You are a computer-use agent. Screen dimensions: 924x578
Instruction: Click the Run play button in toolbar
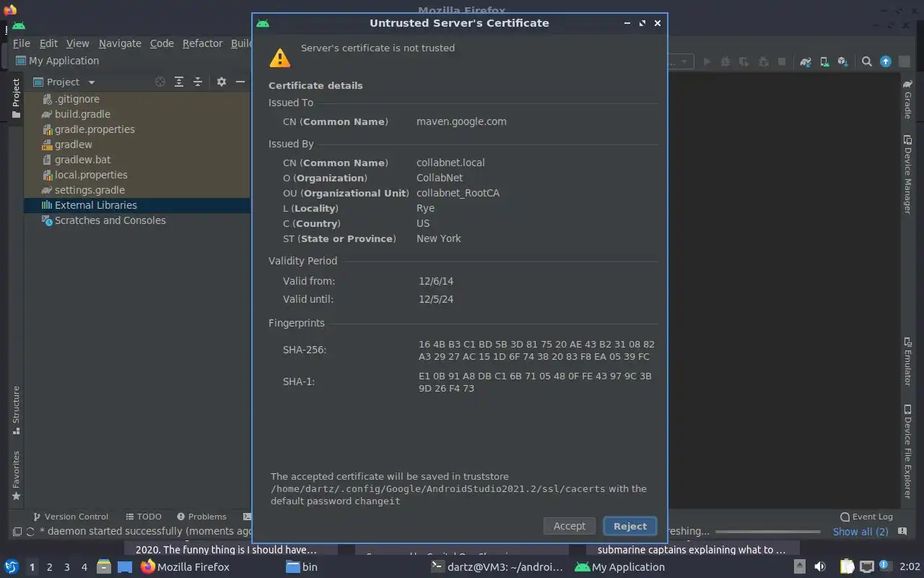707,62
